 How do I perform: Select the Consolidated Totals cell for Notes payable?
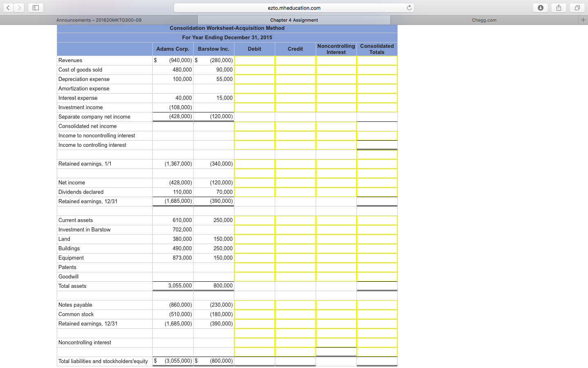tap(377, 305)
